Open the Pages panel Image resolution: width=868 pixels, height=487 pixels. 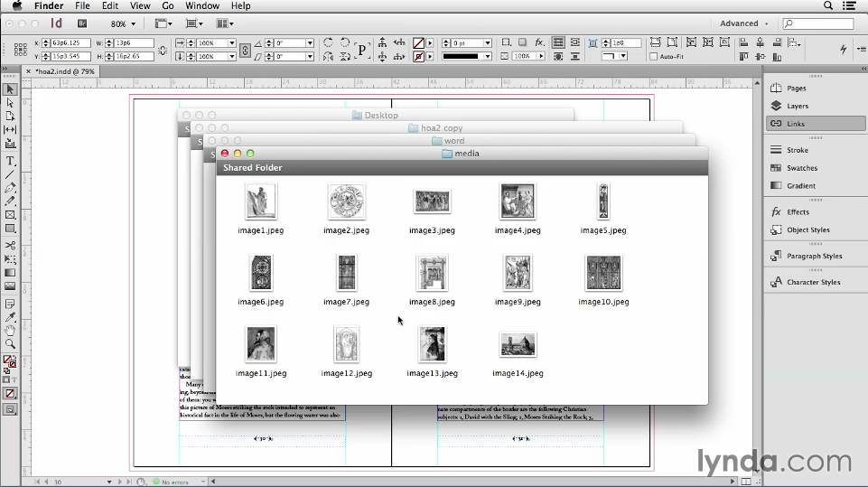point(815,88)
